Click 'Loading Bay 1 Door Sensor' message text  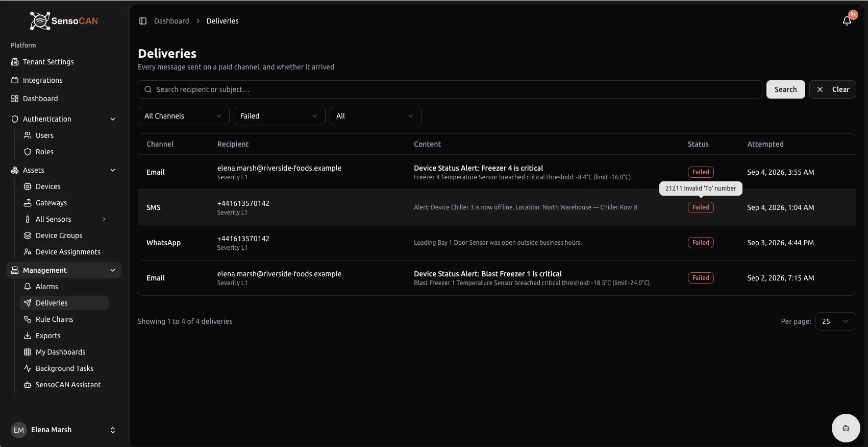tap(498, 243)
